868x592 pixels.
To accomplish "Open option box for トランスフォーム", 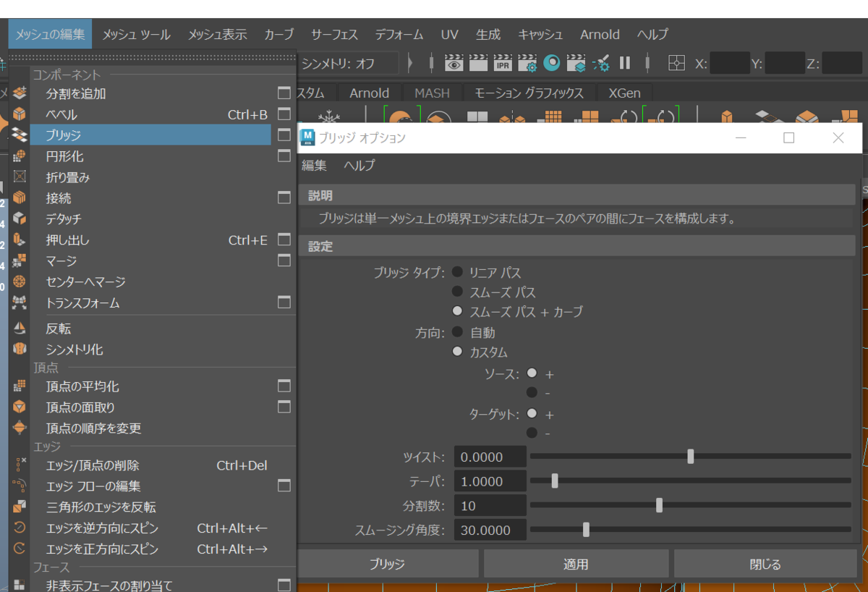I will (x=284, y=303).
